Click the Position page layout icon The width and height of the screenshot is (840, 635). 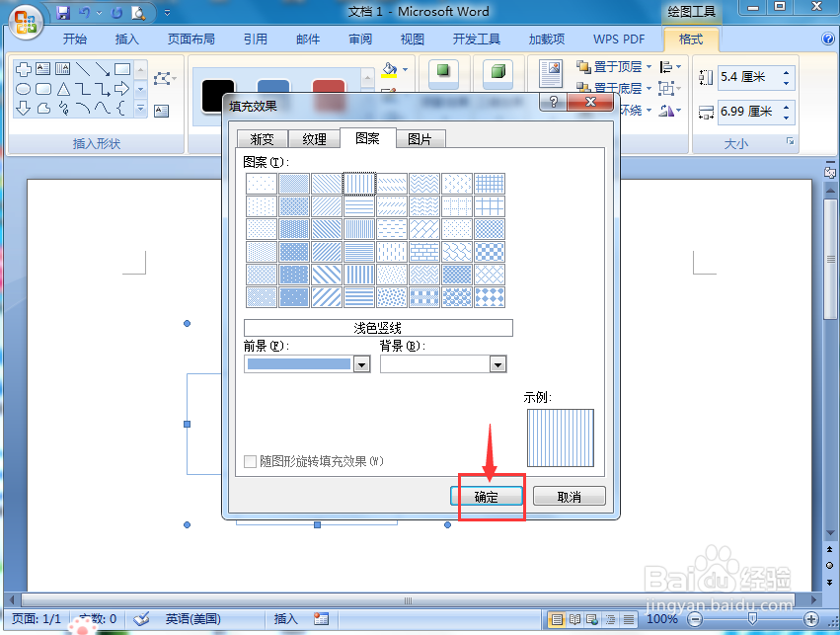pyautogui.click(x=550, y=73)
